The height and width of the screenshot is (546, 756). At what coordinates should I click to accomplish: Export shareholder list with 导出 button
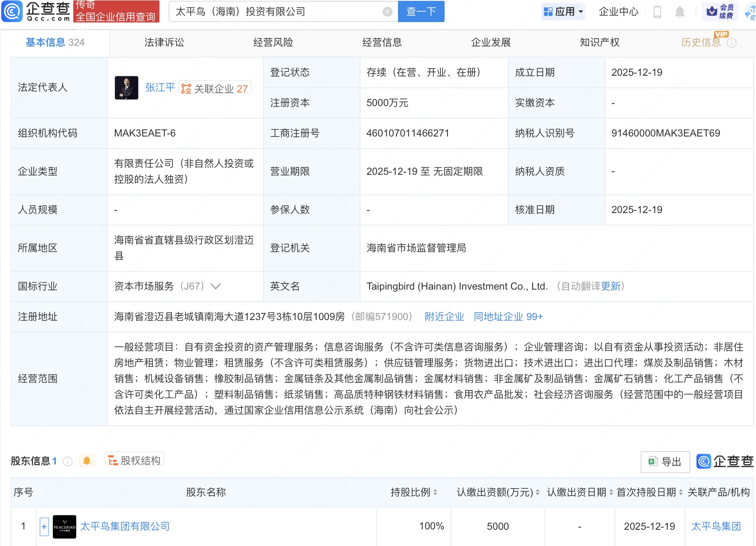665,462
